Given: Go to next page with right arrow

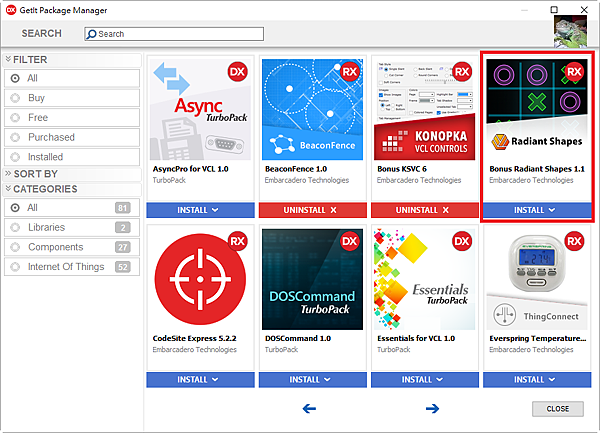Looking at the screenshot, I should (x=432, y=409).
